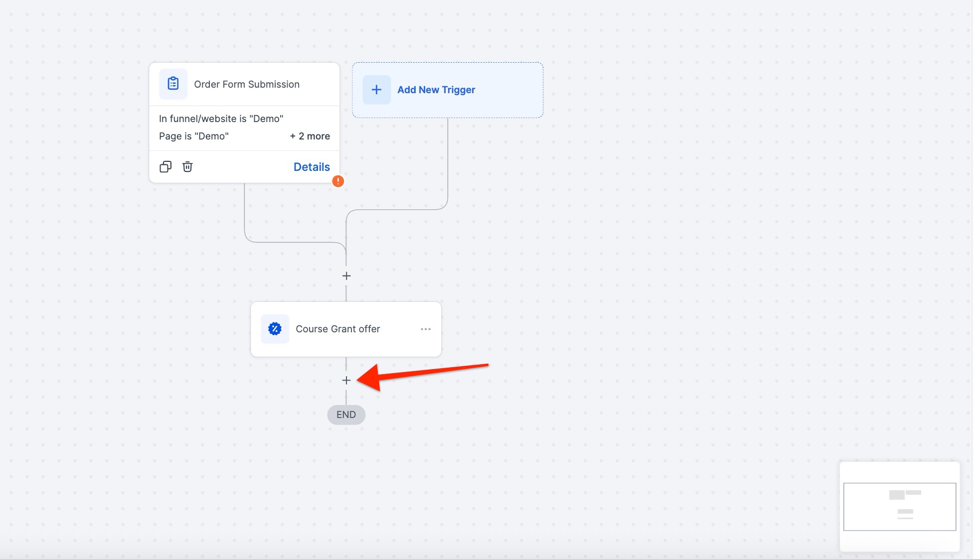Select the Course Grant offer action label
This screenshot has height=559, width=980.
coord(337,329)
